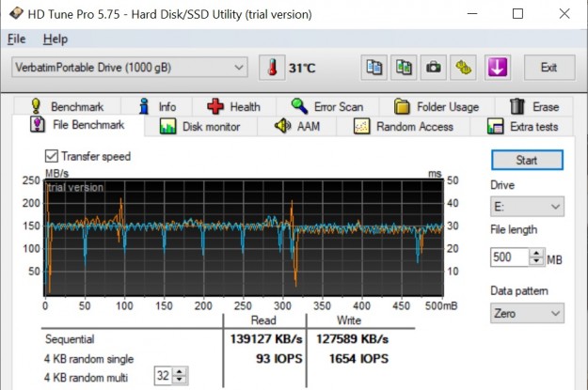Click the thermometer temperature icon

pos(272,68)
